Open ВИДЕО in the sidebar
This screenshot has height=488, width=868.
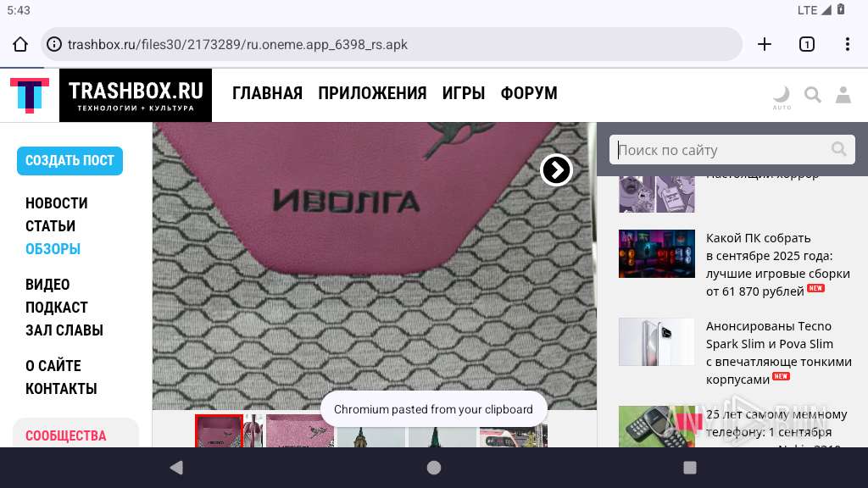pyautogui.click(x=47, y=285)
